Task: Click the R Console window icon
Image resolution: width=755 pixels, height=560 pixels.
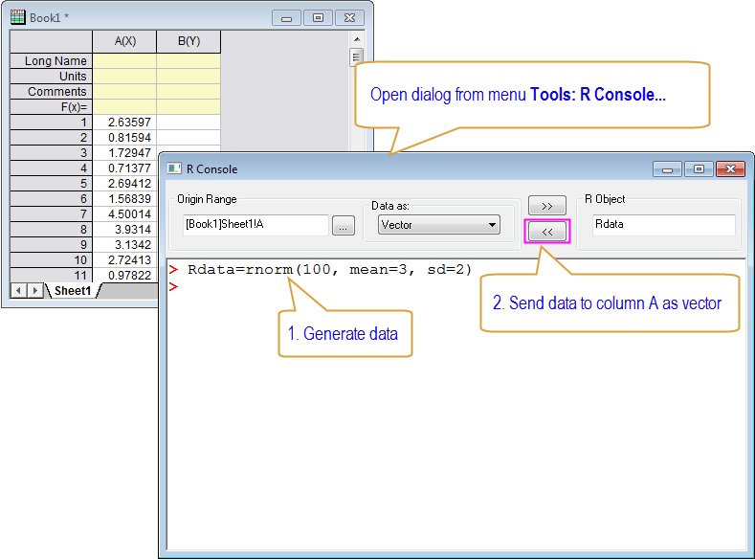Action: pyautogui.click(x=174, y=168)
